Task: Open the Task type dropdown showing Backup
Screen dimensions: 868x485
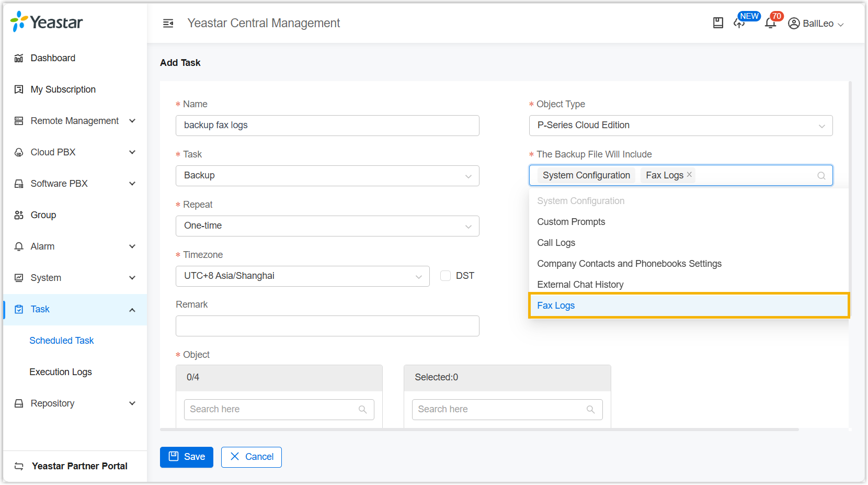Action: coord(327,176)
